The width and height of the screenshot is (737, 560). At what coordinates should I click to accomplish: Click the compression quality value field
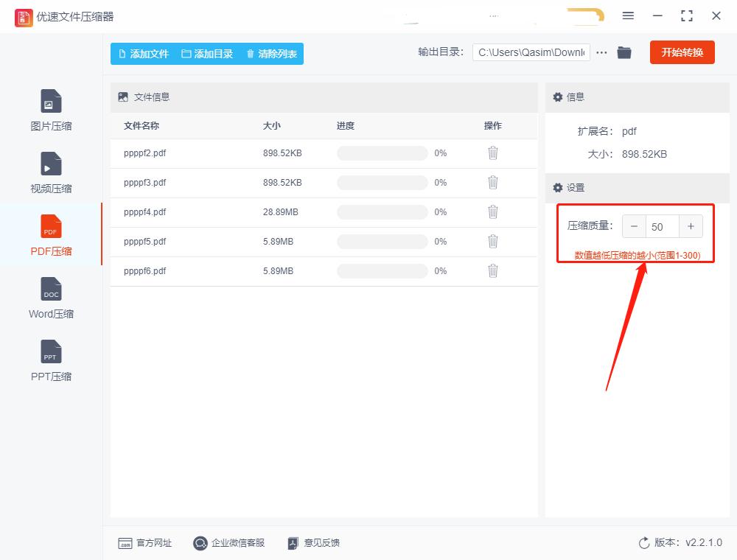pyautogui.click(x=658, y=226)
